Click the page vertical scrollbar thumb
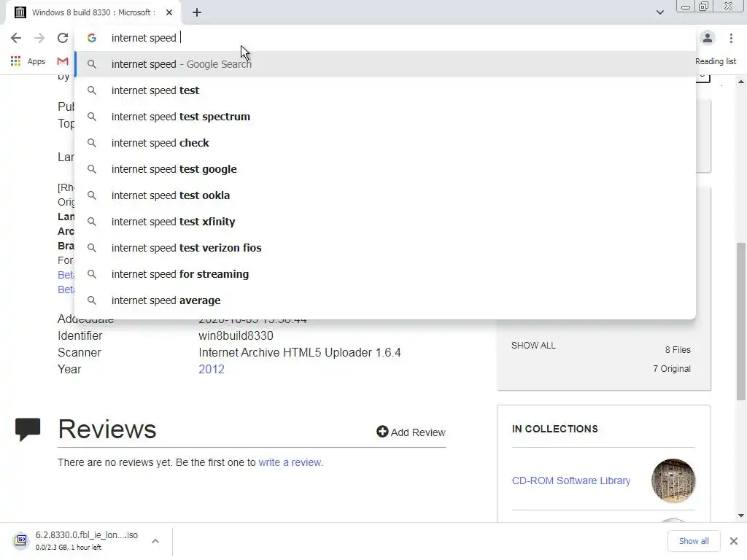 click(741, 322)
